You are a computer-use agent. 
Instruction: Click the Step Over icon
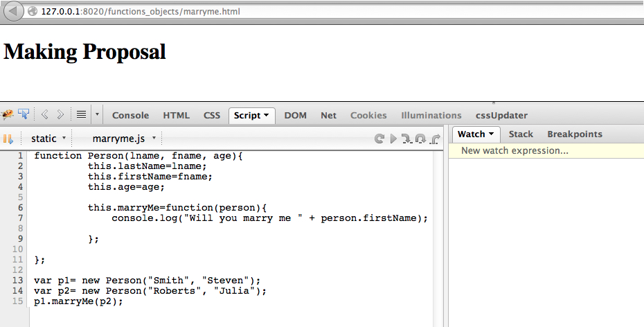pyautogui.click(x=420, y=139)
